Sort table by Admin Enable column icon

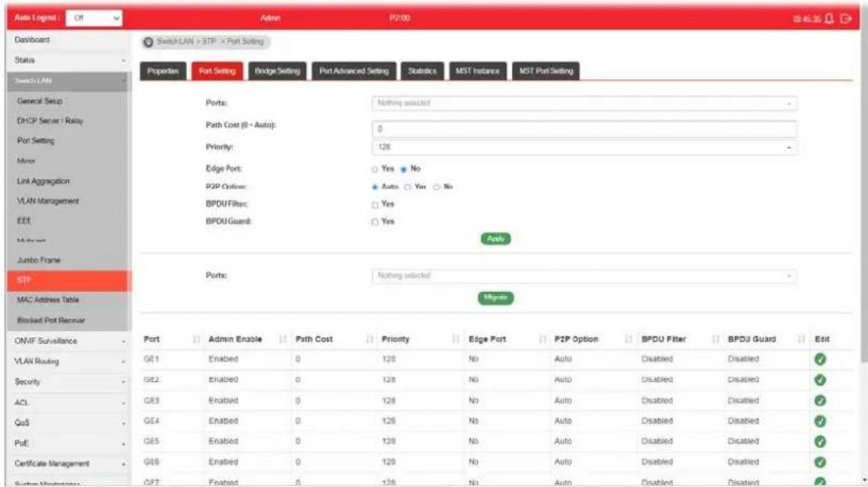point(283,339)
